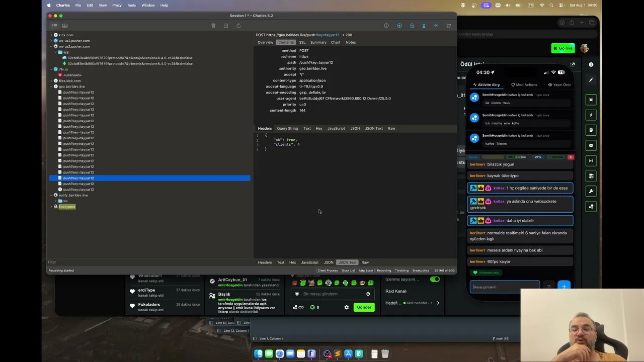Click the shopping cart icon in Charles

[448, 26]
